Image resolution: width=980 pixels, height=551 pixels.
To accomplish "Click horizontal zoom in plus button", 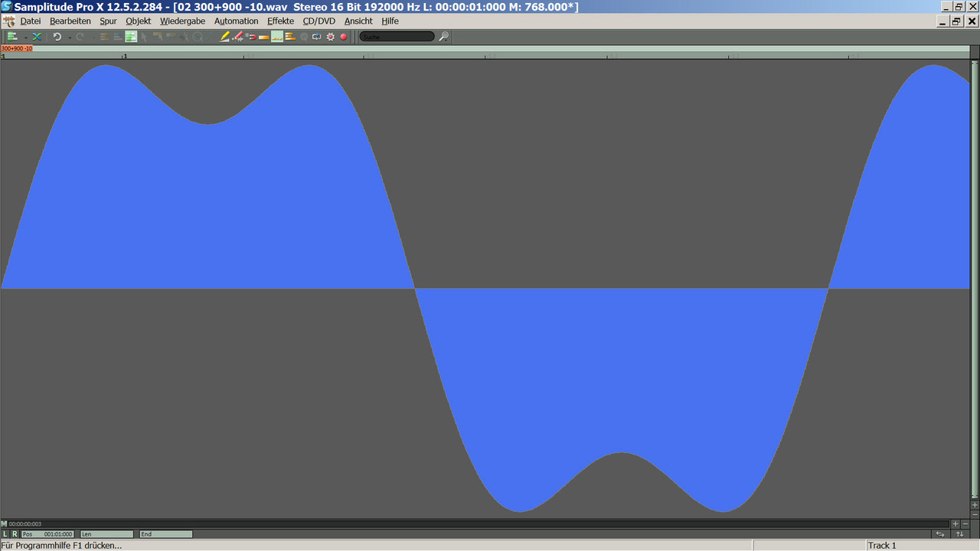I will 955,524.
